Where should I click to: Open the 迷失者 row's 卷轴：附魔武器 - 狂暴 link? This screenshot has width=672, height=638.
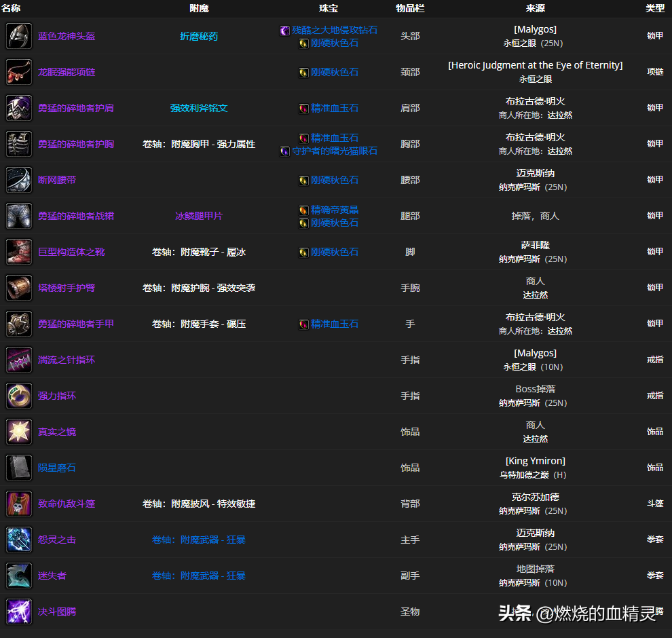(199, 576)
